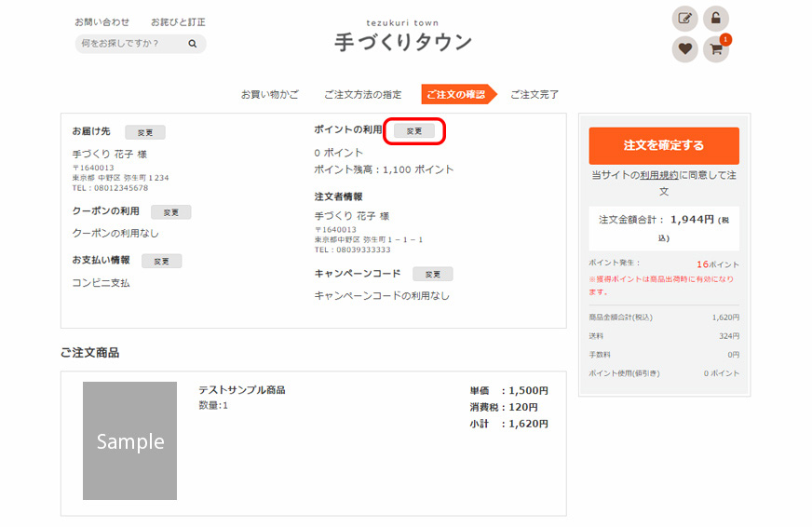Image resolution: width=812 pixels, height=527 pixels.
Task: Click the search magnifier icon
Action: click(x=193, y=44)
